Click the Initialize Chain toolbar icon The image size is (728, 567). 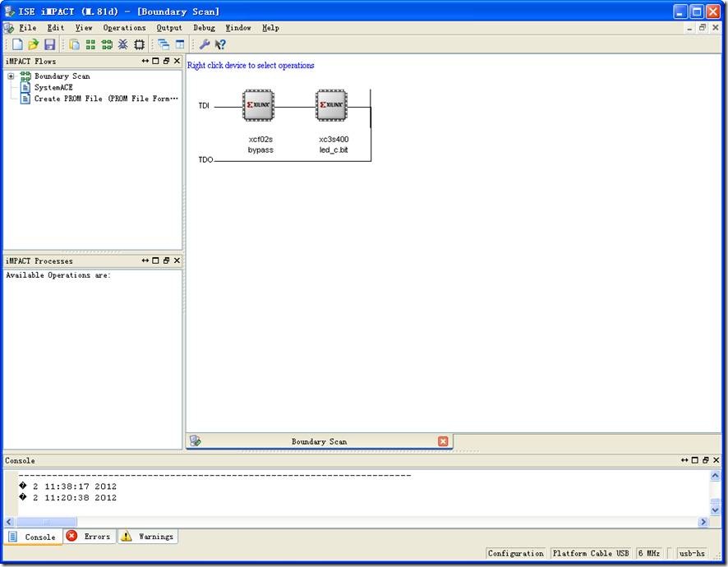click(x=107, y=44)
